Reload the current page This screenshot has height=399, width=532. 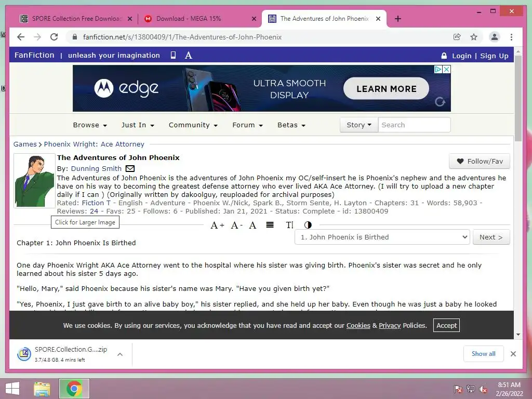pos(54,37)
